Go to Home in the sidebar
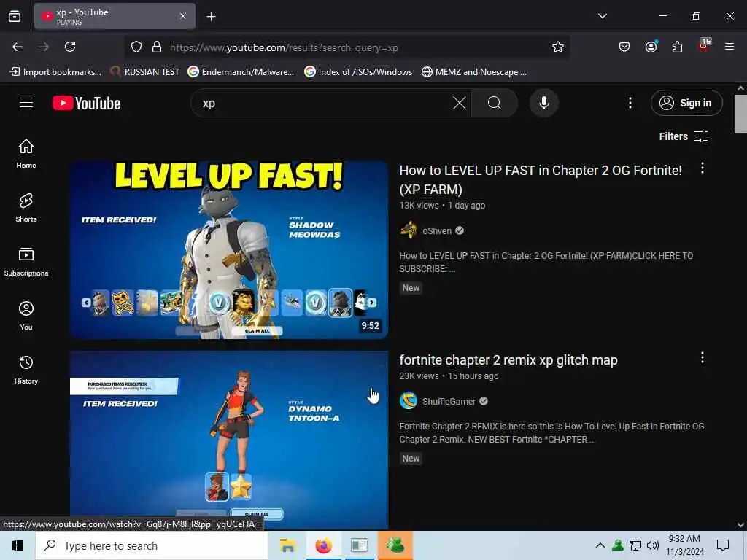Screen dimensions: 747x560 point(26,153)
